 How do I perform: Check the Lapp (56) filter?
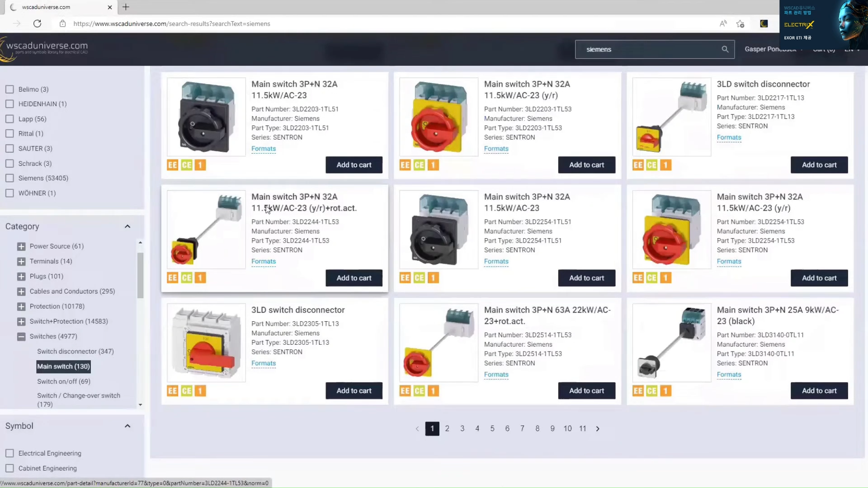9,119
